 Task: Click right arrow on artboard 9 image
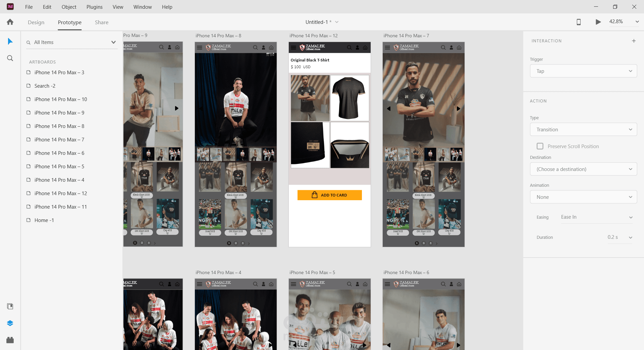(x=176, y=108)
